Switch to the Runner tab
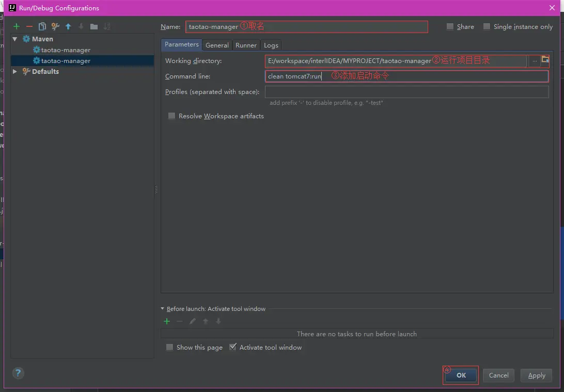Screen dimensions: 564x392 (246, 45)
